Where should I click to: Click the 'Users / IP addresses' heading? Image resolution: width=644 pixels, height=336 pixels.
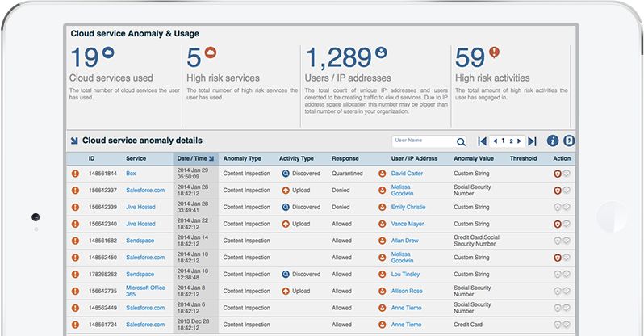click(x=348, y=78)
